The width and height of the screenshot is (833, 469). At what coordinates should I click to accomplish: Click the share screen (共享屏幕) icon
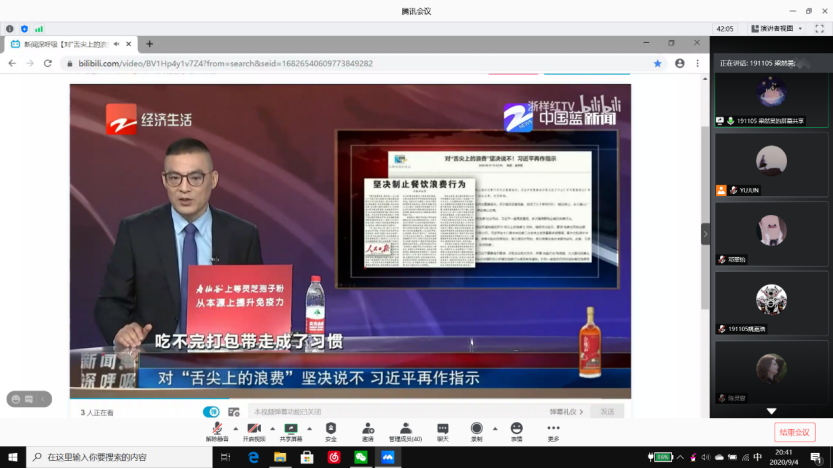291,429
